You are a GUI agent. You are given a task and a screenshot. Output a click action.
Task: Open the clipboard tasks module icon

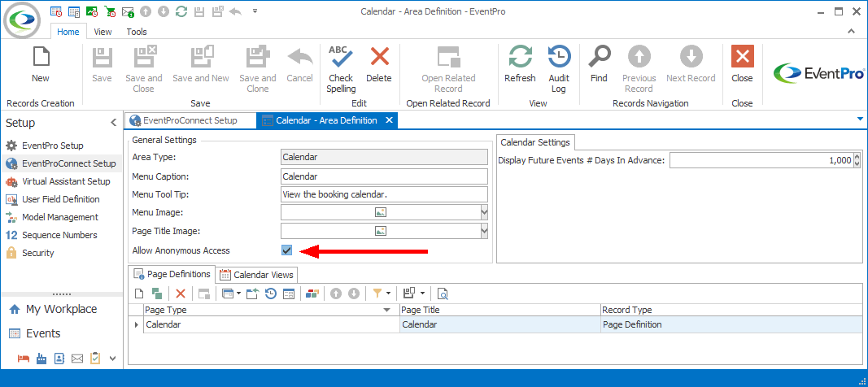95,359
